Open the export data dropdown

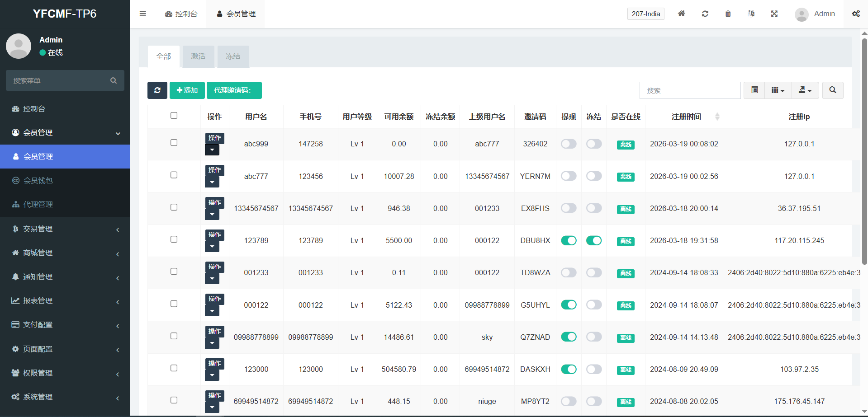pos(805,90)
